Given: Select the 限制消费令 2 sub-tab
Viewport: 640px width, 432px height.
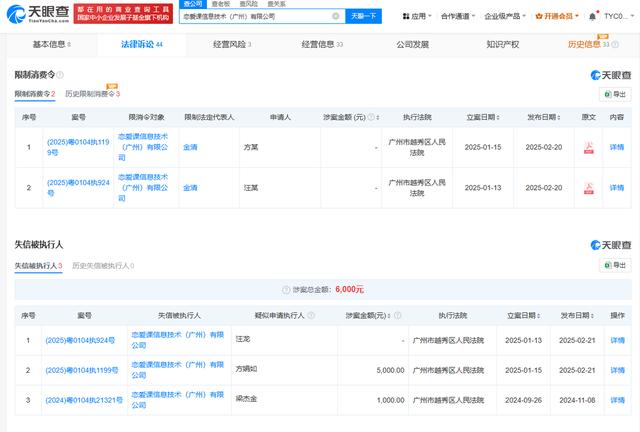Looking at the screenshot, I should click(35, 94).
